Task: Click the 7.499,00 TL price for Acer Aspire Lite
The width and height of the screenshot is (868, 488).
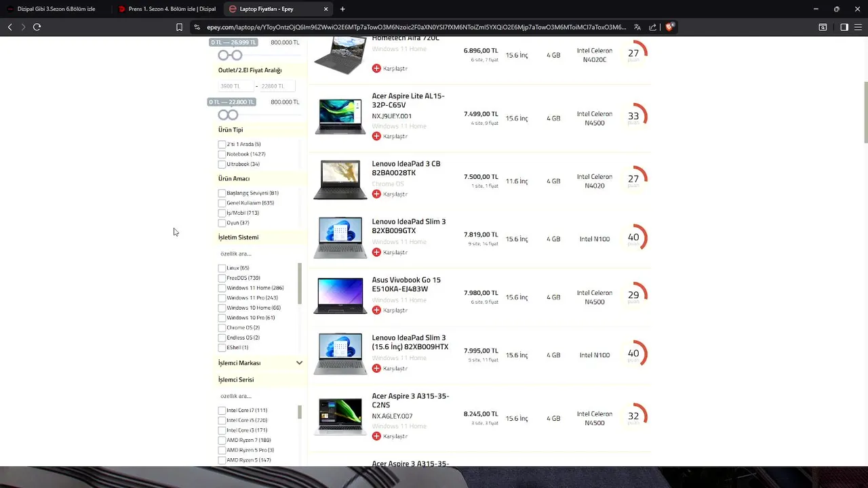Action: tap(481, 114)
